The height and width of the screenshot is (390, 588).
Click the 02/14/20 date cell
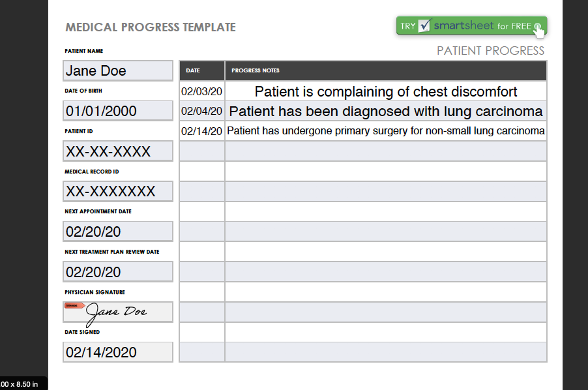click(x=201, y=131)
